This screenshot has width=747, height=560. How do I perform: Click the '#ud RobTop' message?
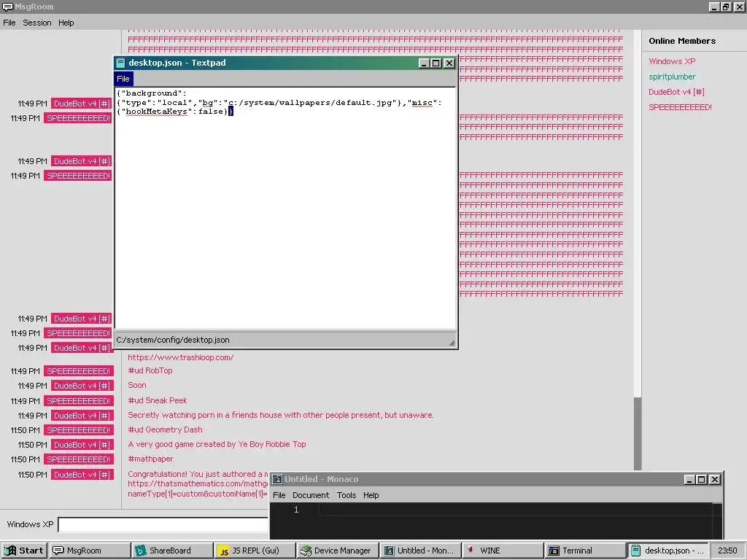150,370
